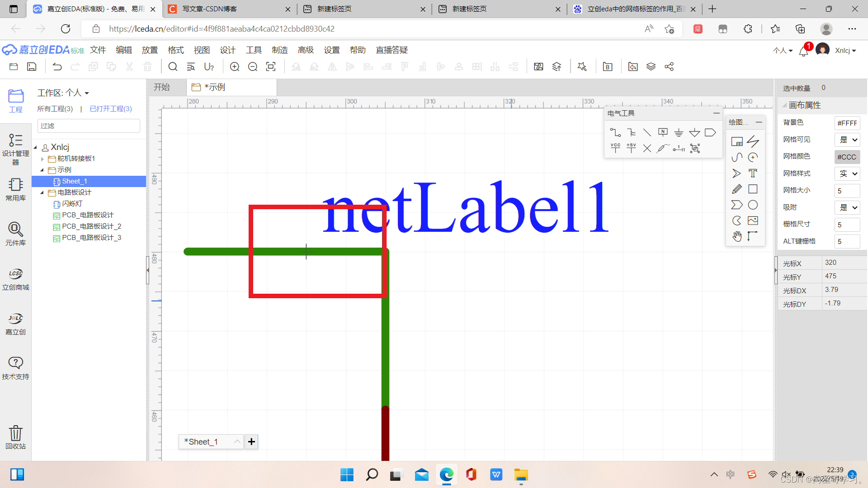Collapse the 示例 project folder
The height and width of the screenshot is (488, 868).
[42, 170]
